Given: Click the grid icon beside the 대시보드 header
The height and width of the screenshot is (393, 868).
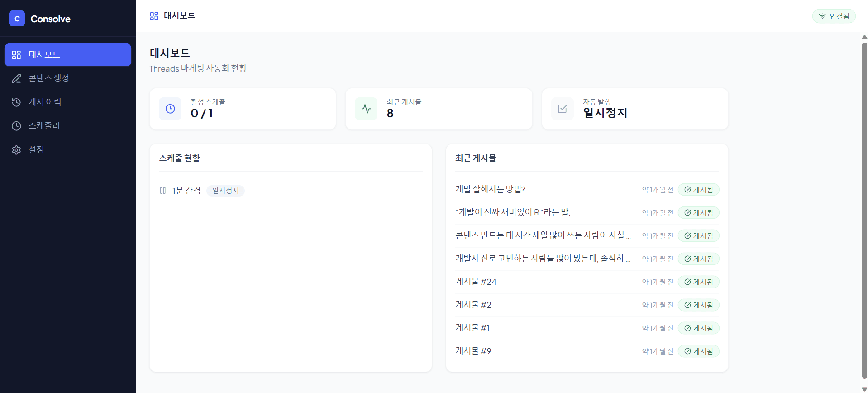Looking at the screenshot, I should point(154,15).
